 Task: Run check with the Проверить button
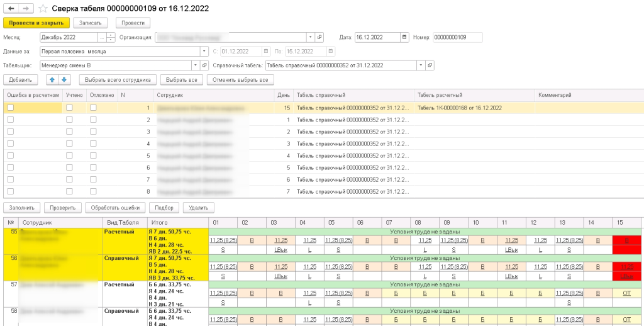[x=63, y=208]
